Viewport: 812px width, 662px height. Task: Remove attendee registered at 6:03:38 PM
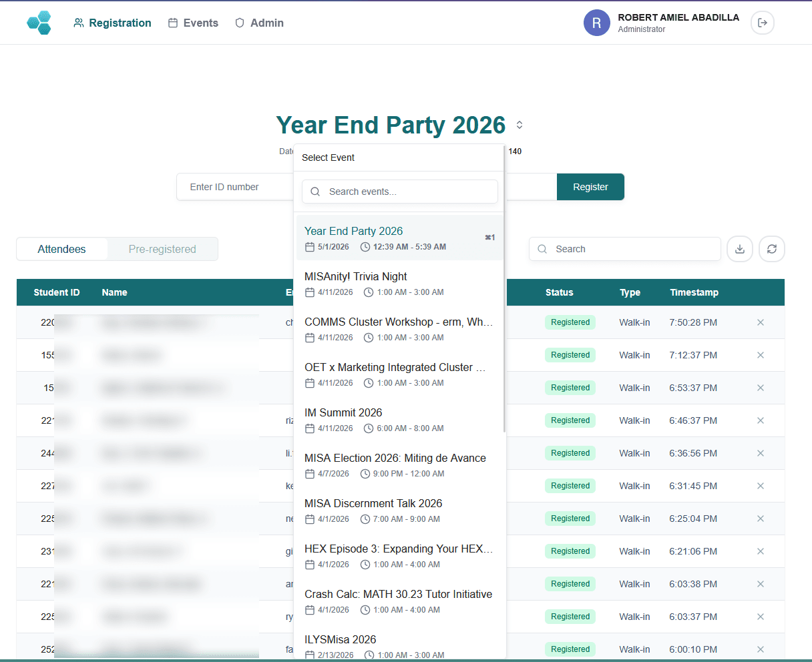760,584
